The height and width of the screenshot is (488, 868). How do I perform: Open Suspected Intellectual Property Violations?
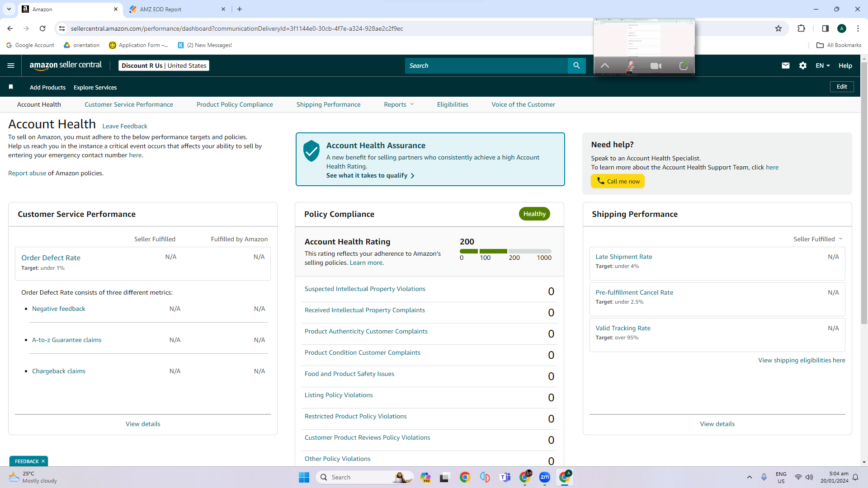tap(365, 289)
